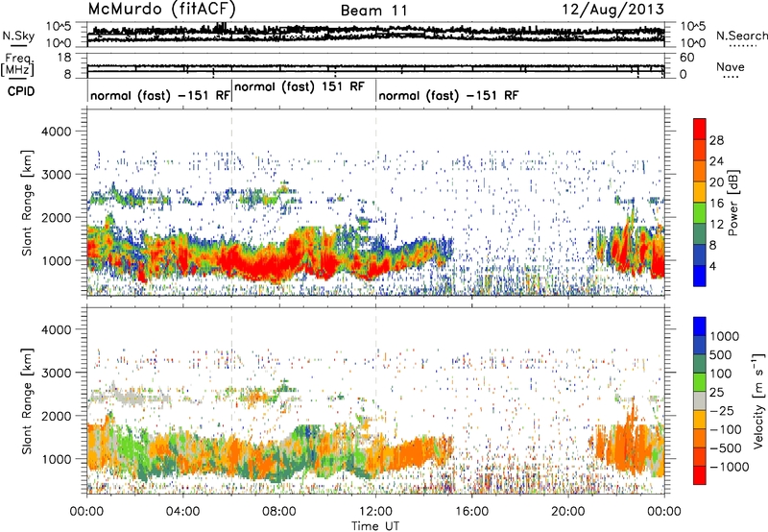Click the first 'normal (fast) -151 RF' label
This screenshot has height=532, width=768.
(x=160, y=95)
